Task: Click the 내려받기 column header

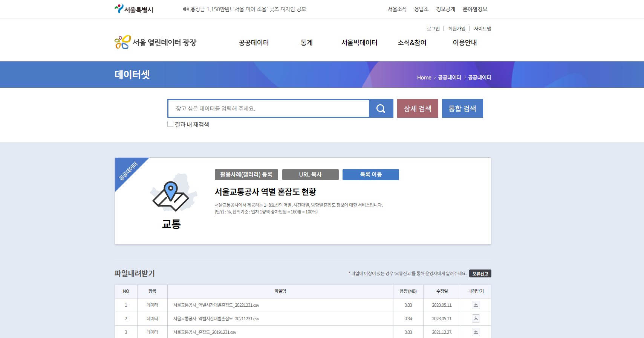Action: [476, 291]
